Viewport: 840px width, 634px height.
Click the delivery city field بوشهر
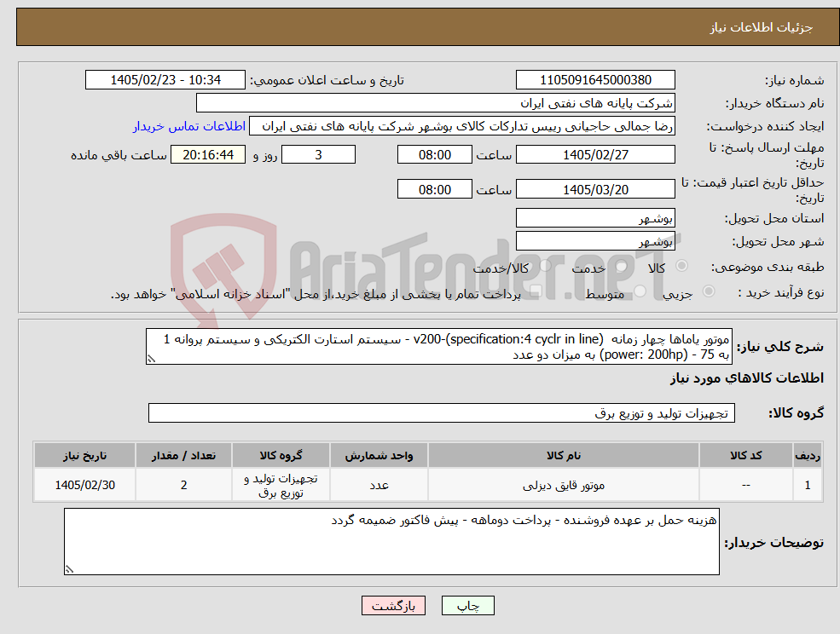[x=595, y=241]
